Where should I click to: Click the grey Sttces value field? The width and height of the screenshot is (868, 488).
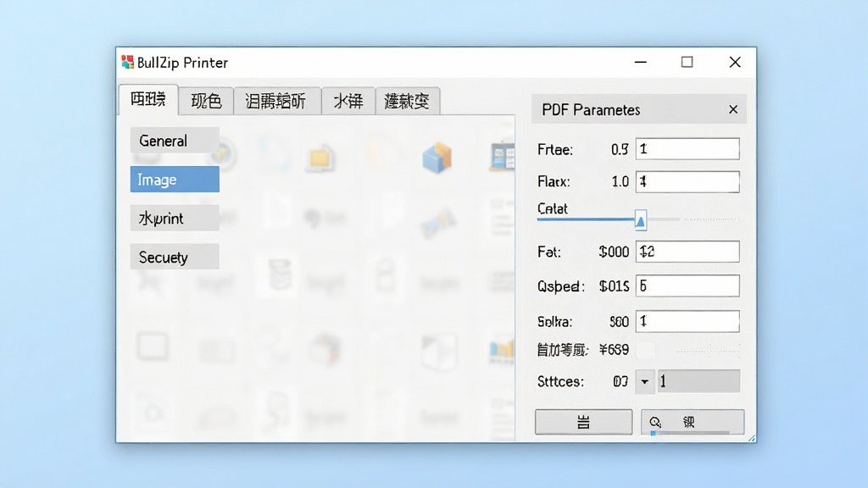[x=698, y=382]
